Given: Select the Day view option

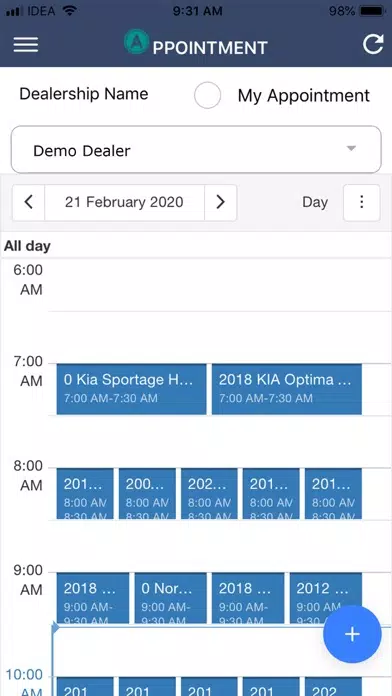Looking at the screenshot, I should (315, 202).
